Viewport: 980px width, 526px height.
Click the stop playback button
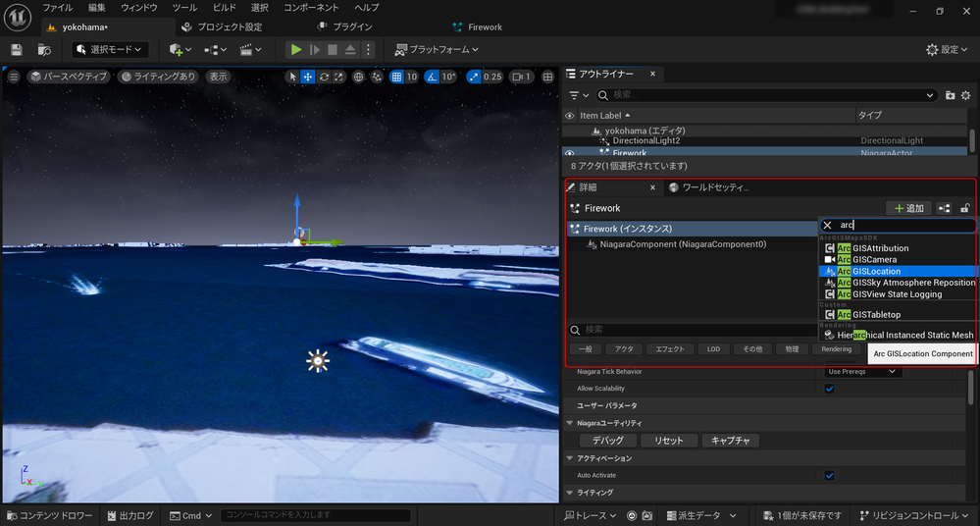click(333, 49)
